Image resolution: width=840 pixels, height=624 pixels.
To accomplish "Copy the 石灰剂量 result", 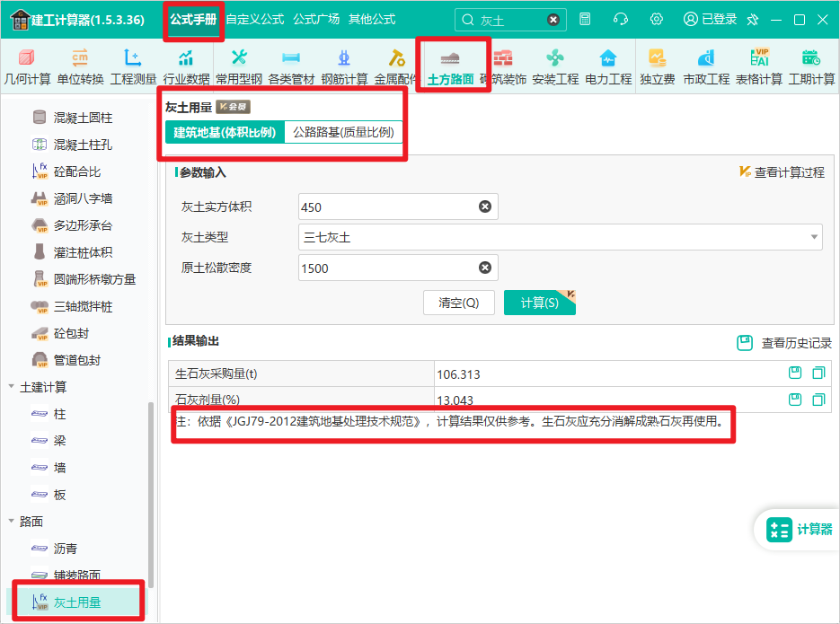I will (x=818, y=400).
